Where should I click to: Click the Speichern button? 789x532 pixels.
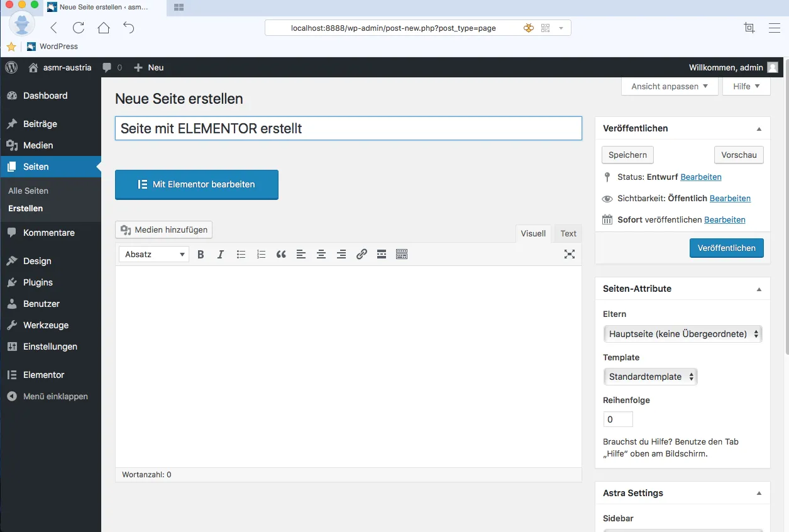(627, 155)
